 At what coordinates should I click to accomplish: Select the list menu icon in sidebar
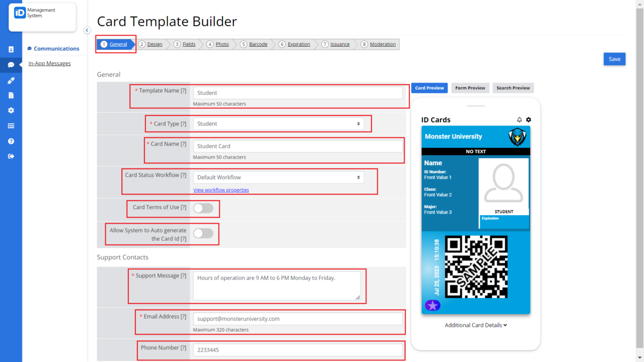pos(11,125)
